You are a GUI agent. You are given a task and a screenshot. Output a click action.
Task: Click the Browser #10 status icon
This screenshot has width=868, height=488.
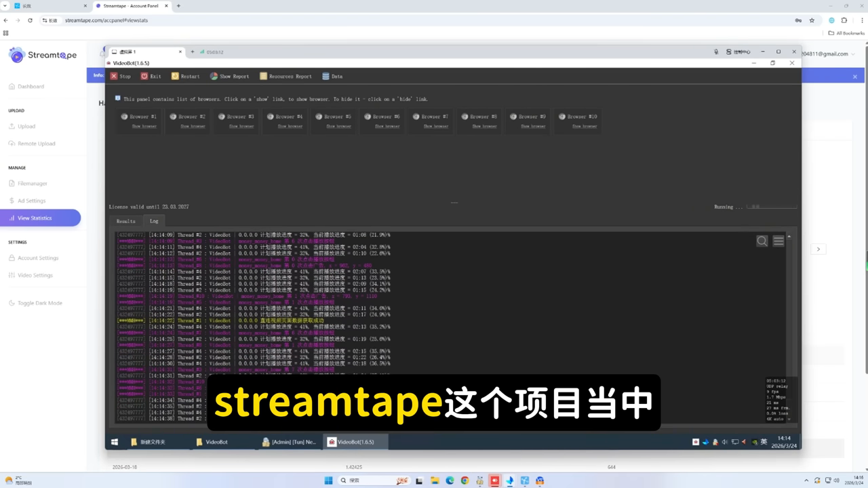(x=562, y=117)
